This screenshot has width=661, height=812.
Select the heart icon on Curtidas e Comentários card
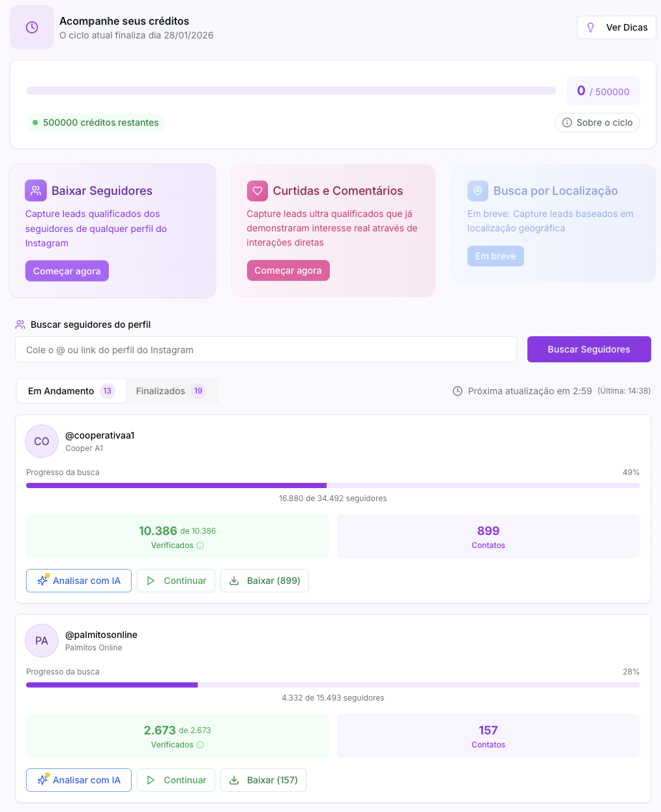pos(257,190)
